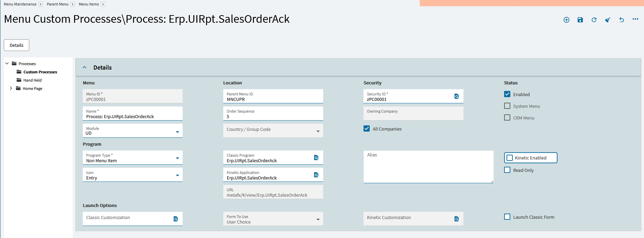The width and height of the screenshot is (644, 238).
Task: Open the Kinetic Customization search icon
Action: pos(457,219)
